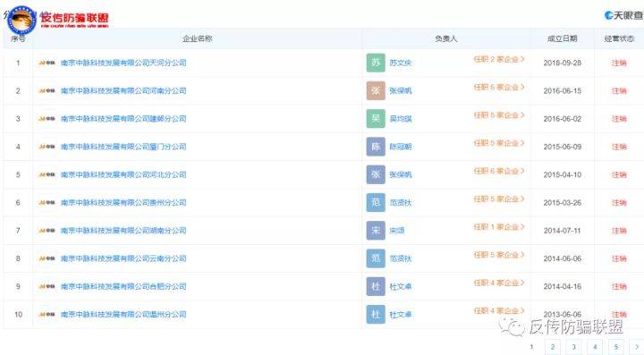This screenshot has height=355, width=644.
Task: Click the green 吴 avatar in row 3
Action: point(376,119)
